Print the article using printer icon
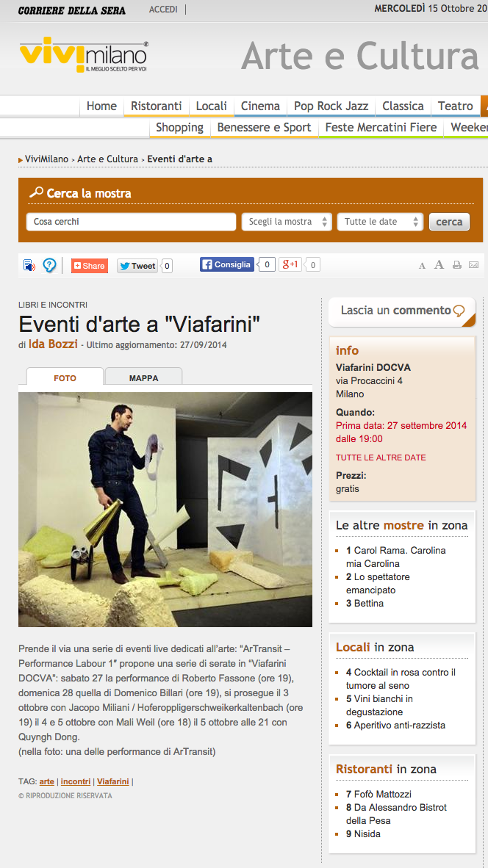The image size is (488, 868). 457,265
